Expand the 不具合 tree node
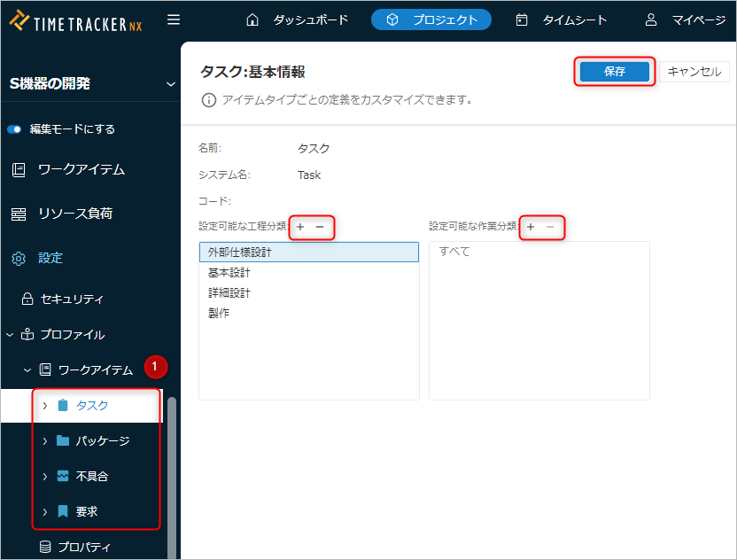The height and width of the screenshot is (560, 737). 45,476
